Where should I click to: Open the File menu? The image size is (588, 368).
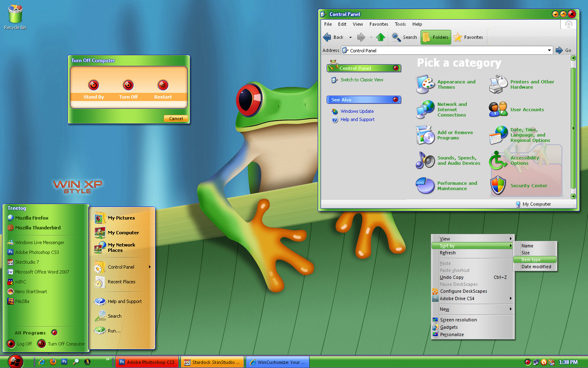tap(328, 24)
